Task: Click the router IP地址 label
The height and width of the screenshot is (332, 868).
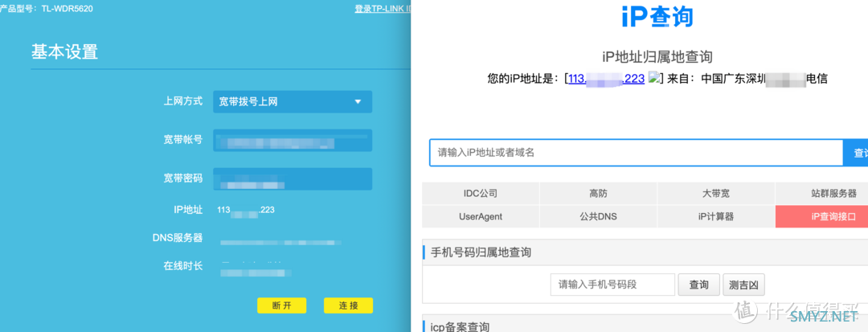Action: pos(188,211)
